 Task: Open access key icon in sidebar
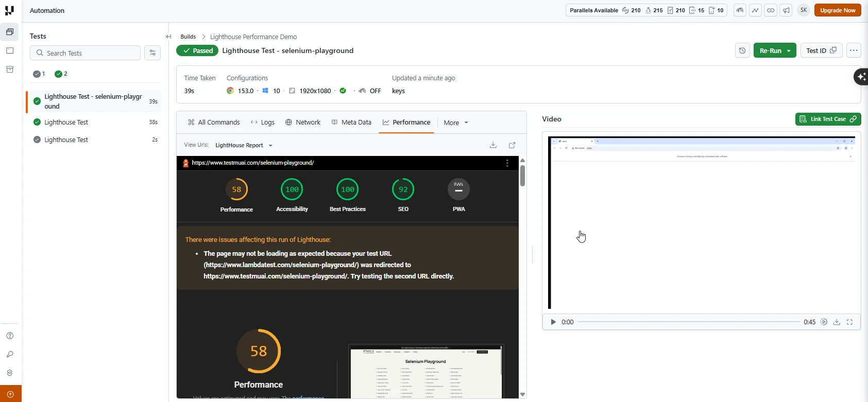(10, 354)
